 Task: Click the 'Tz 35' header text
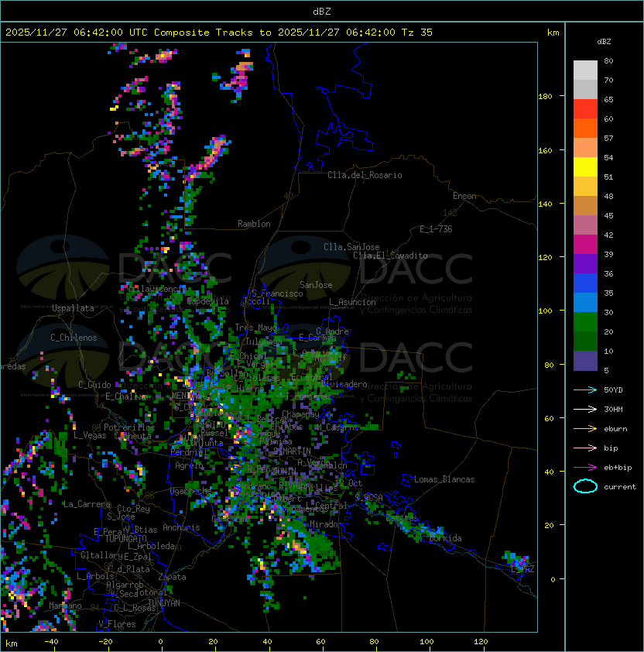pyautogui.click(x=417, y=33)
